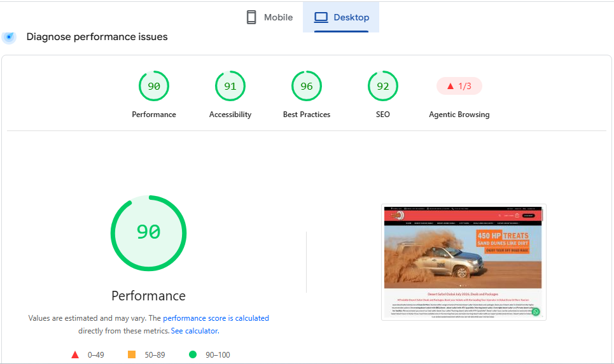Click the large 'Performance' title below gauge
614x364 pixels.
148,296
